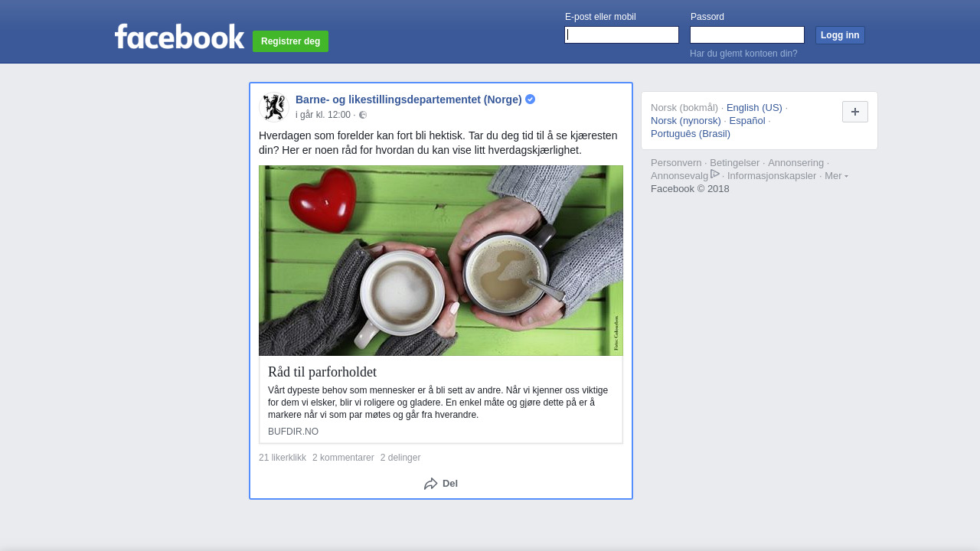
Task: Click the Facebook logo
Action: [x=179, y=37]
